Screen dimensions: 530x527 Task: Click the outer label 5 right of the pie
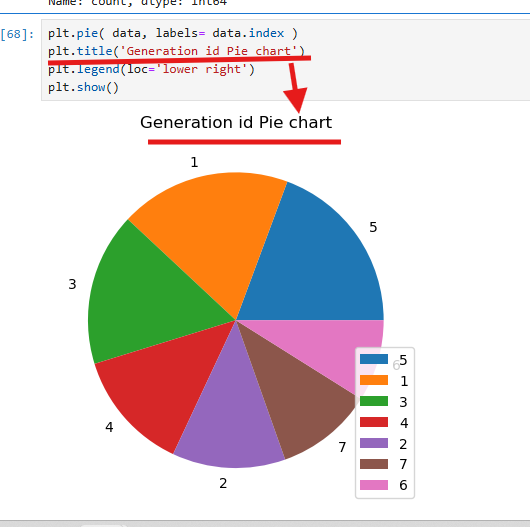tap(373, 227)
